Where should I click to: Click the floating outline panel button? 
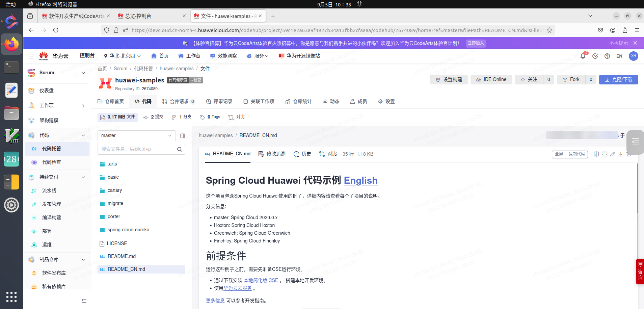point(635,142)
